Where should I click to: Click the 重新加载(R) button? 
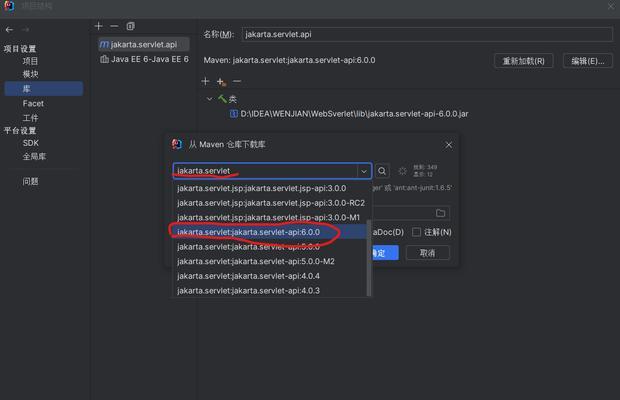(x=523, y=61)
